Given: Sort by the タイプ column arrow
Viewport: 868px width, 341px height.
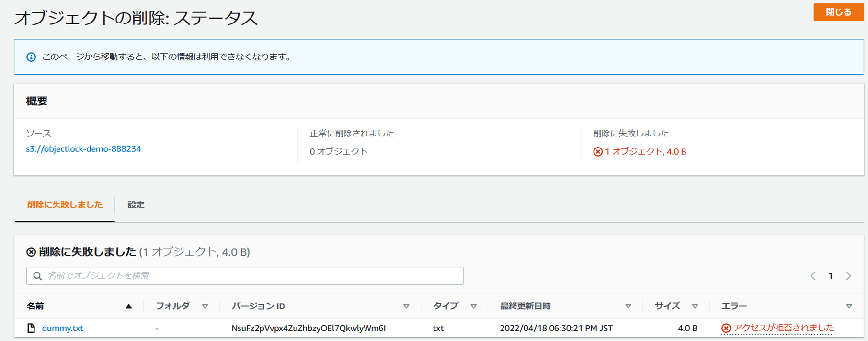Looking at the screenshot, I should click(473, 307).
